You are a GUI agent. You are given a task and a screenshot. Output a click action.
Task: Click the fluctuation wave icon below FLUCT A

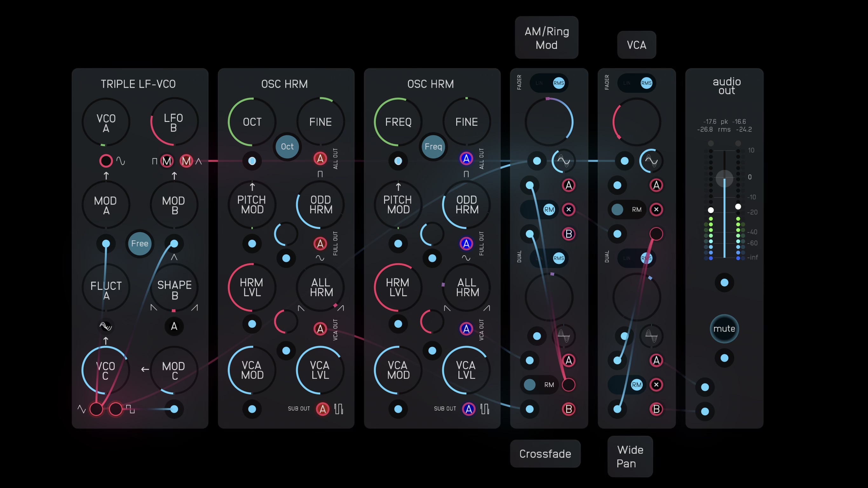tap(106, 326)
